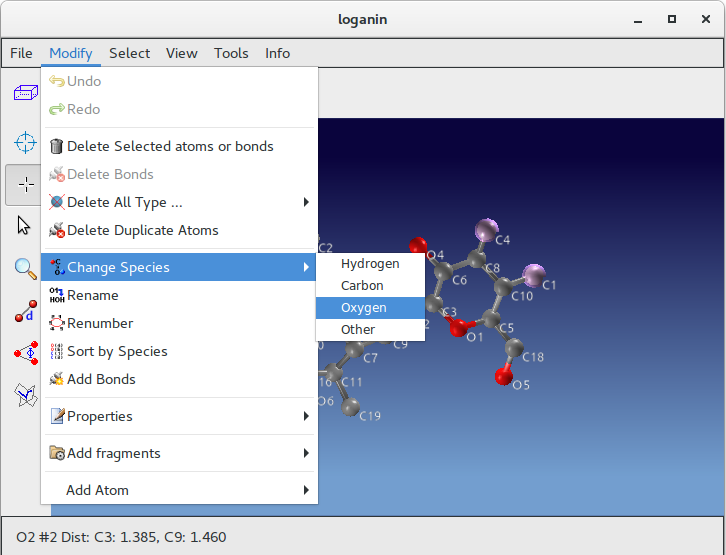This screenshot has height=555, width=726.
Task: Pick the measure distance tool
Action: [26, 311]
